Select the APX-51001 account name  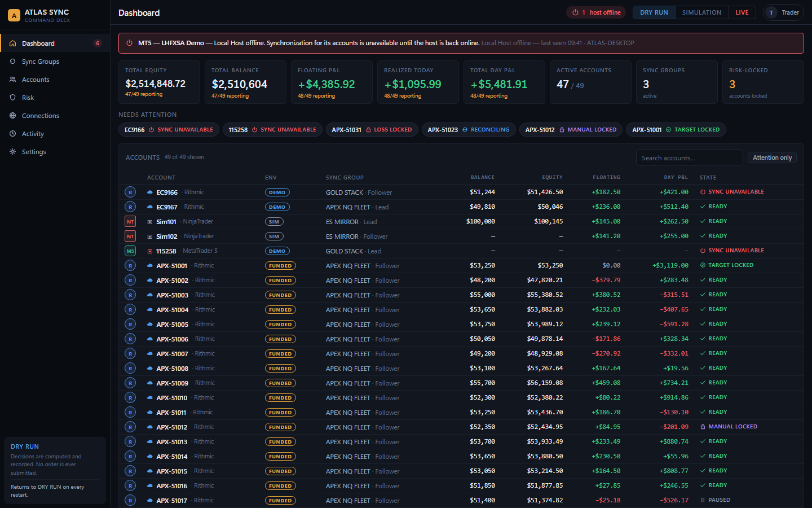(x=171, y=266)
